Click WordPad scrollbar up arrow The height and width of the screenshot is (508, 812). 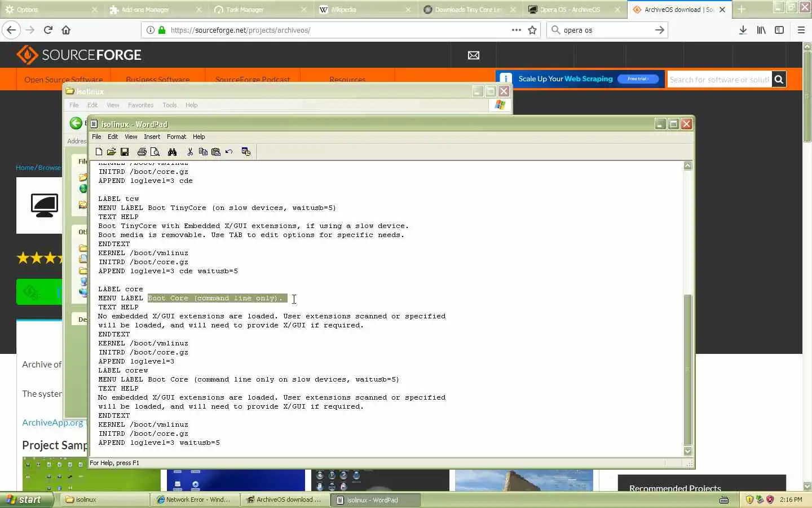687,165
